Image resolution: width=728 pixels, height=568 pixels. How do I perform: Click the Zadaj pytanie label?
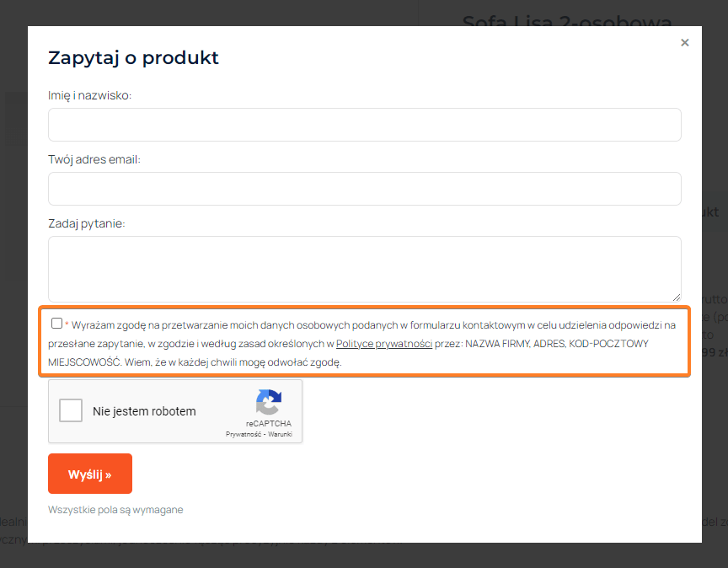point(87,223)
